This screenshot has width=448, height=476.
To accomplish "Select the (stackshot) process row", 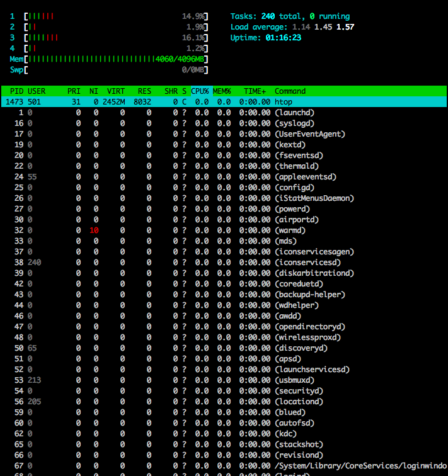I will click(x=224, y=445).
